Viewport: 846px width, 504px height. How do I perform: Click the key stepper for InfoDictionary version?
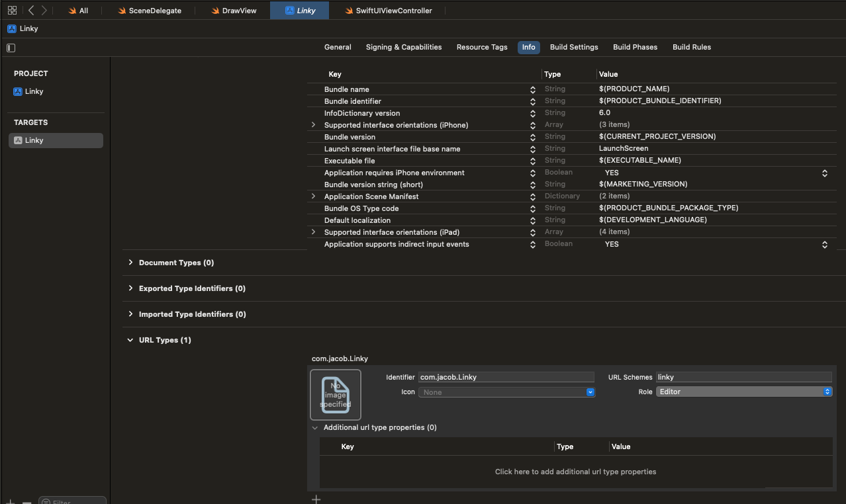pos(533,113)
